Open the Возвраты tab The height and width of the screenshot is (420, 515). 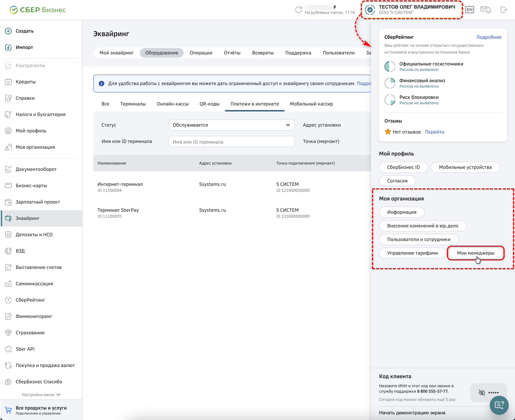coord(263,53)
